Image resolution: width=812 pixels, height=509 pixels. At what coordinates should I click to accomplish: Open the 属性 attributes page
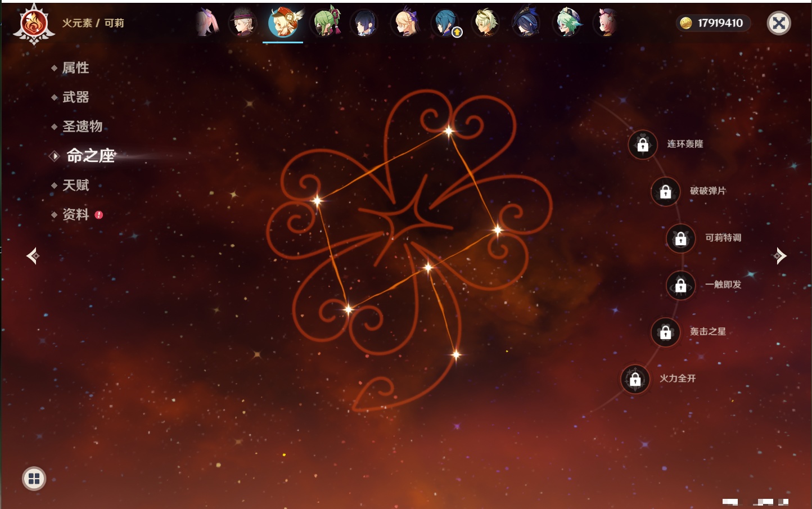pyautogui.click(x=75, y=68)
